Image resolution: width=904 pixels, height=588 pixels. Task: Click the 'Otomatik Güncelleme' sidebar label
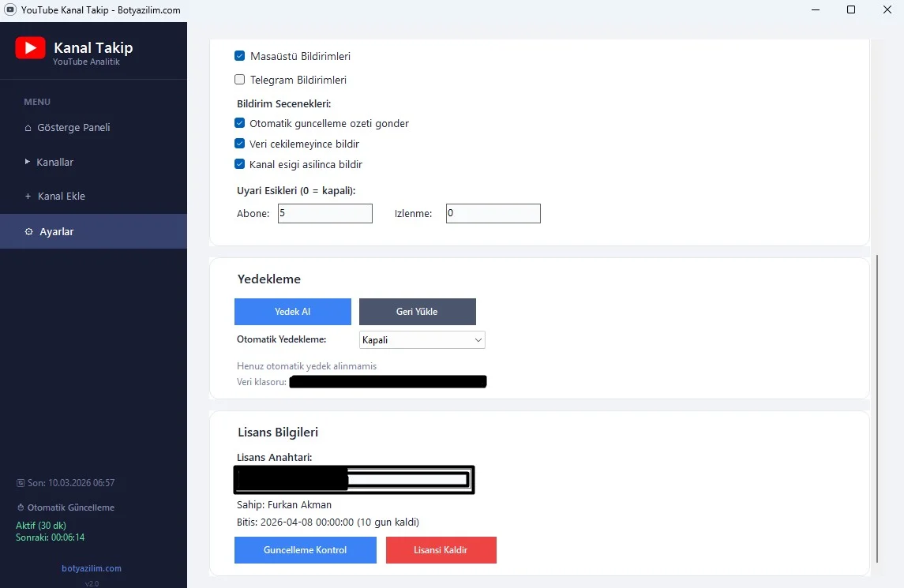(71, 507)
